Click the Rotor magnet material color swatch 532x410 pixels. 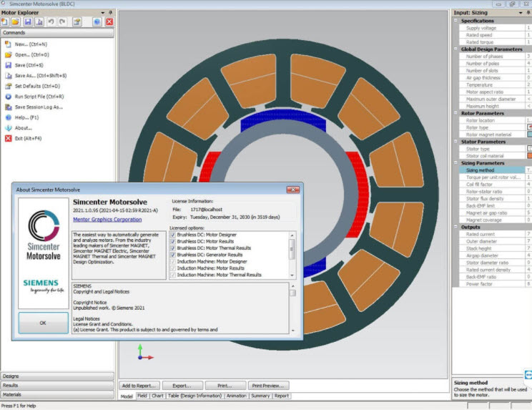[x=529, y=135]
